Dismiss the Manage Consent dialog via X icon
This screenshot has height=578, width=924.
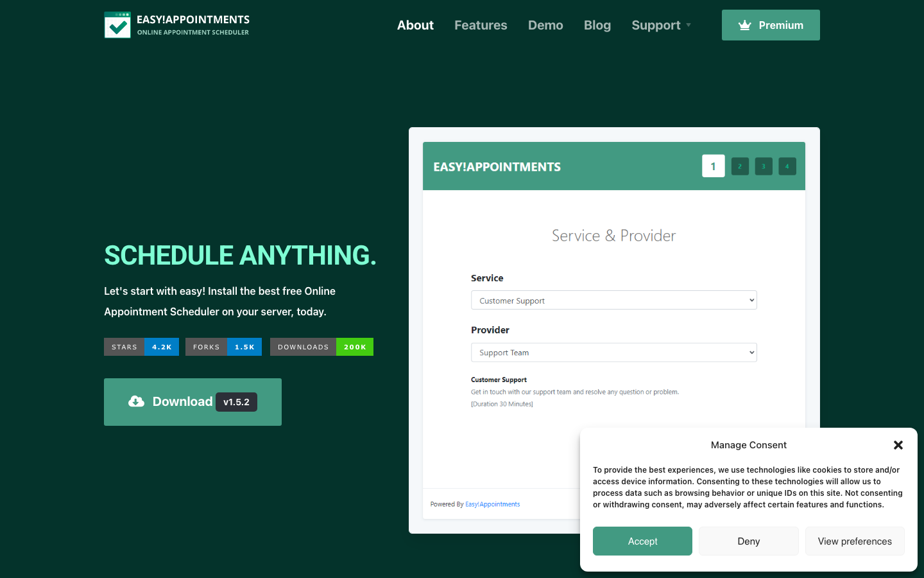click(898, 444)
